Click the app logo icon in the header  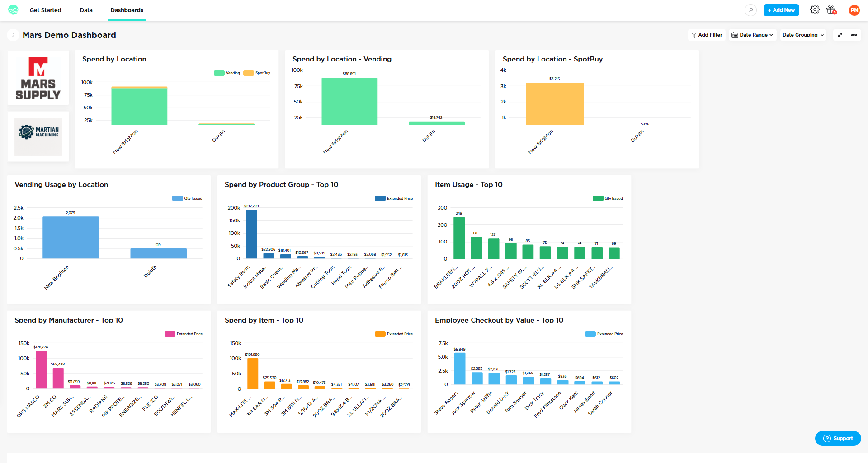pos(13,10)
